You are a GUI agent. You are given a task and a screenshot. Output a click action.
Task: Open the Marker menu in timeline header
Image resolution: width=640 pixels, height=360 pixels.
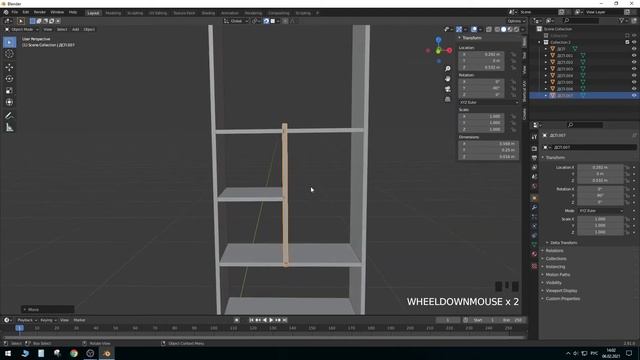click(x=79, y=320)
